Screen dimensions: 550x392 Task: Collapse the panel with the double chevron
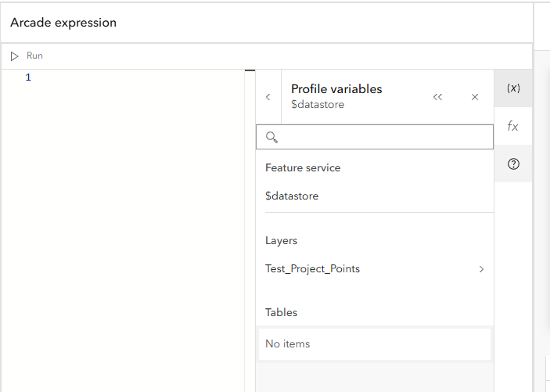click(x=437, y=97)
